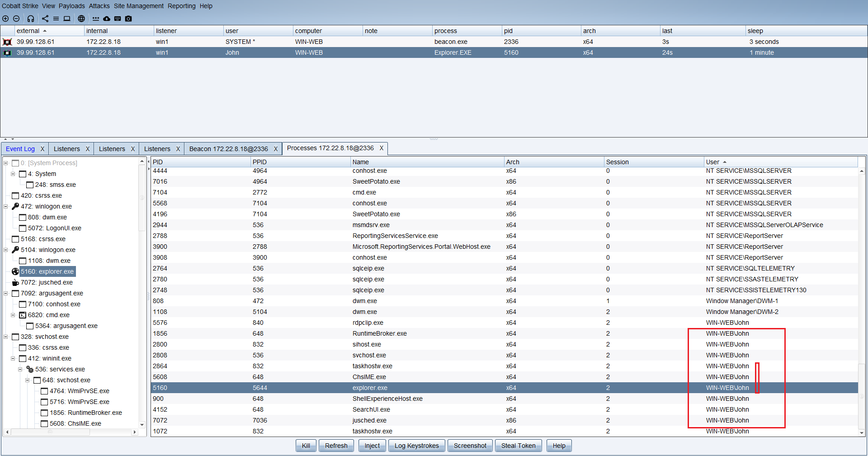This screenshot has width=868, height=456.
Task: Open the Reporting menu
Action: (x=181, y=6)
